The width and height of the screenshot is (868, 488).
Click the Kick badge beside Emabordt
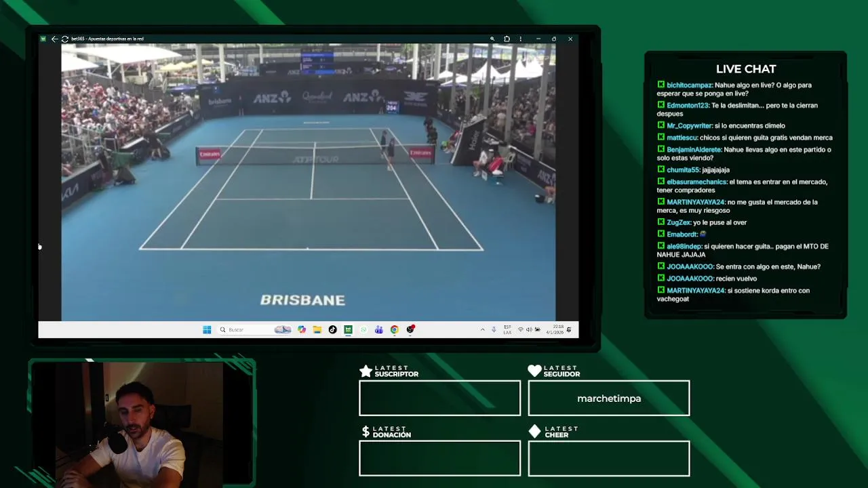click(x=660, y=234)
